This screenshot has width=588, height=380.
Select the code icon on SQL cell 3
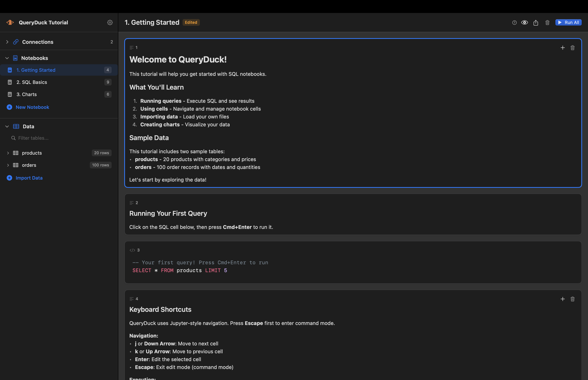[x=132, y=250]
